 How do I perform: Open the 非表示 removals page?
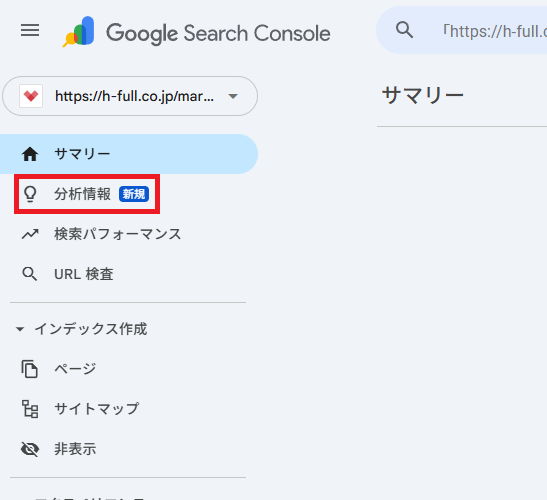[x=75, y=449]
